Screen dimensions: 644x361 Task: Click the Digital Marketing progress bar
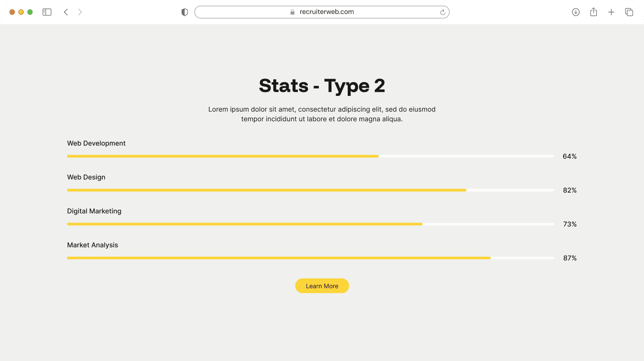point(310,224)
